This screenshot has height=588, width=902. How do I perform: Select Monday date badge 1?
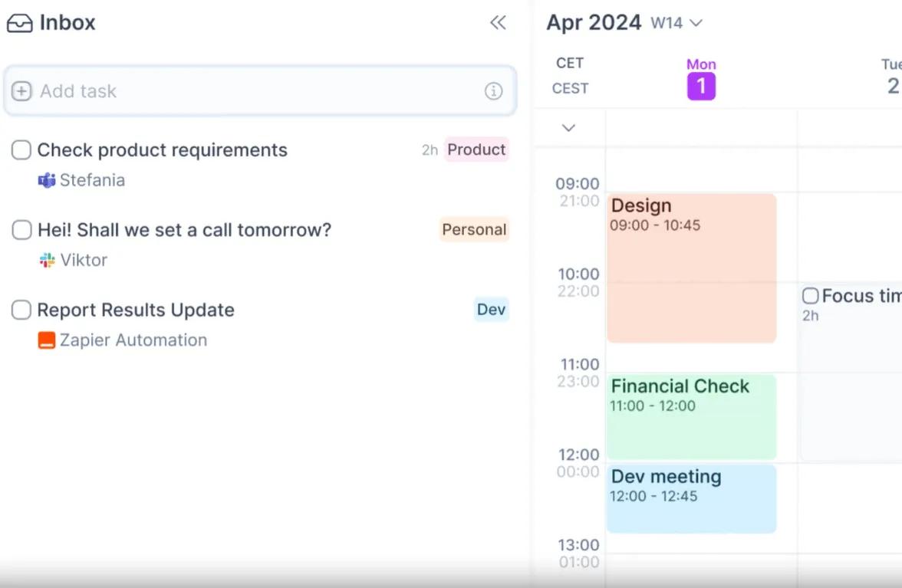[701, 86]
